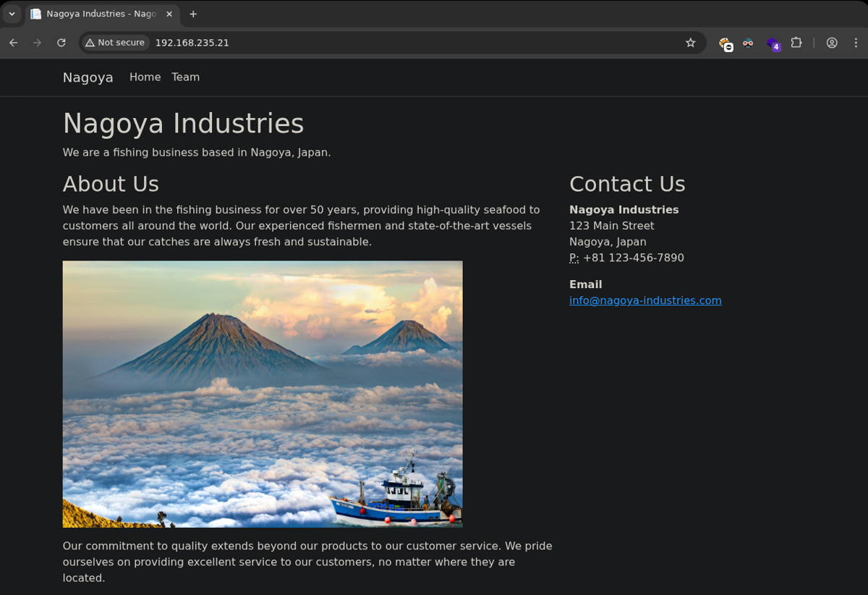Open the goggles-face extension icon
The height and width of the screenshot is (595, 868).
click(748, 43)
